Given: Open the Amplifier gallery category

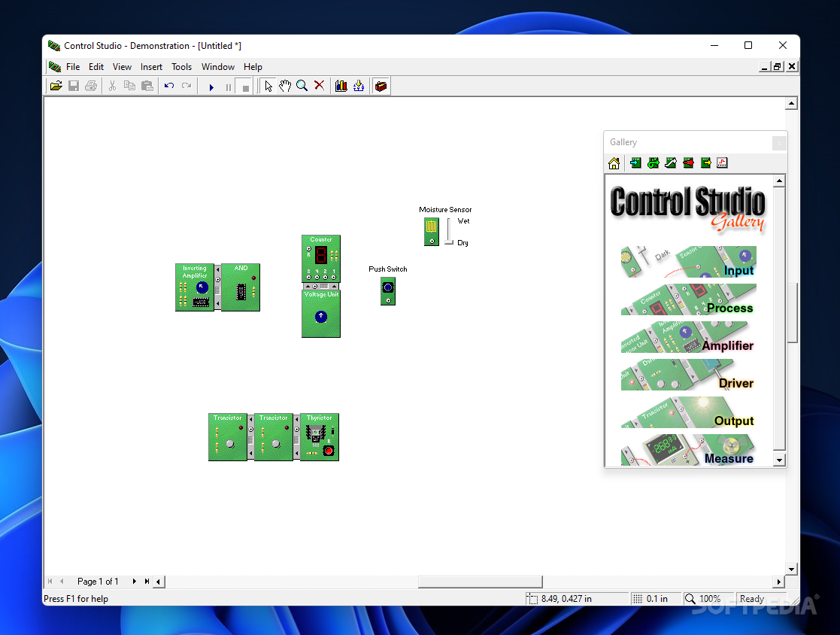Looking at the screenshot, I should (688, 337).
